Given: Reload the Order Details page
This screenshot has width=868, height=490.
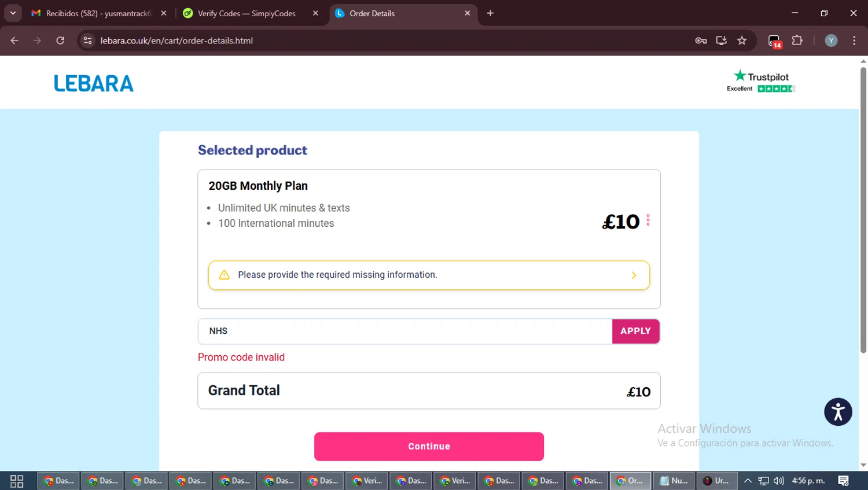Looking at the screenshot, I should tap(60, 40).
